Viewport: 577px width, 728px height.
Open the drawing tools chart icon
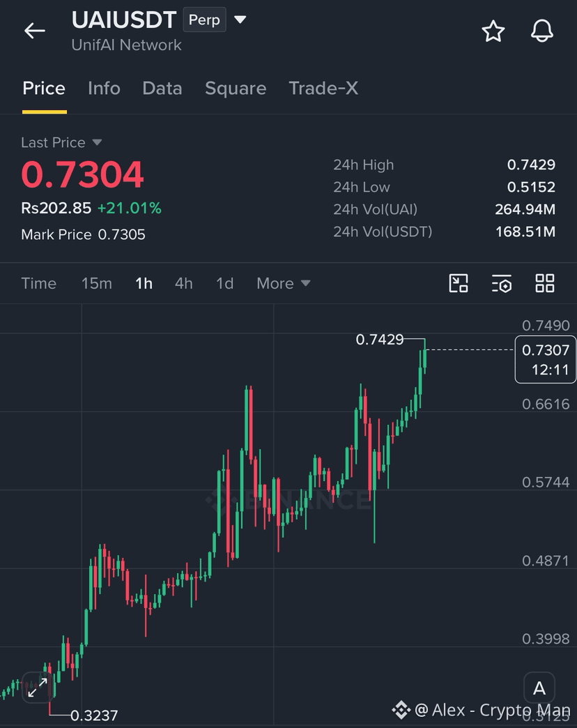point(459,283)
